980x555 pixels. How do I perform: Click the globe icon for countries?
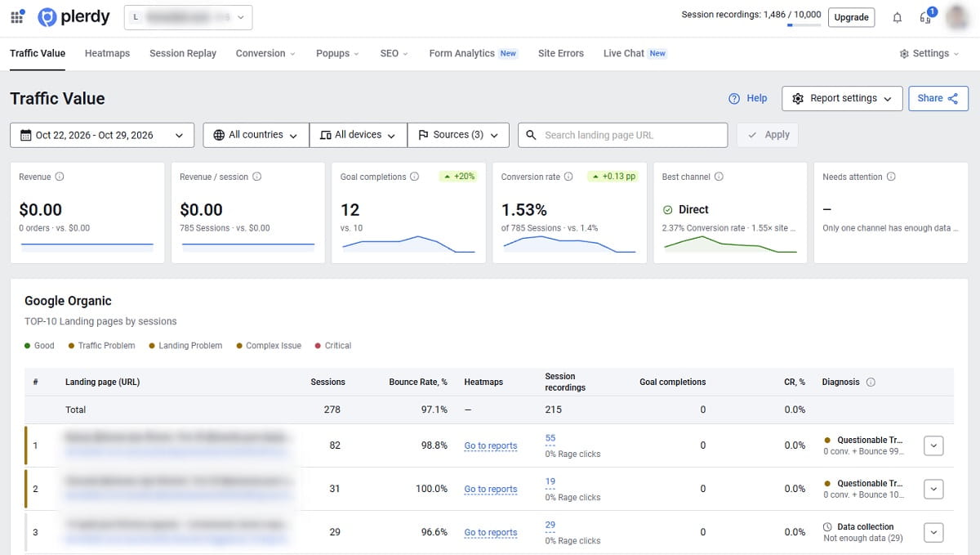(x=219, y=135)
